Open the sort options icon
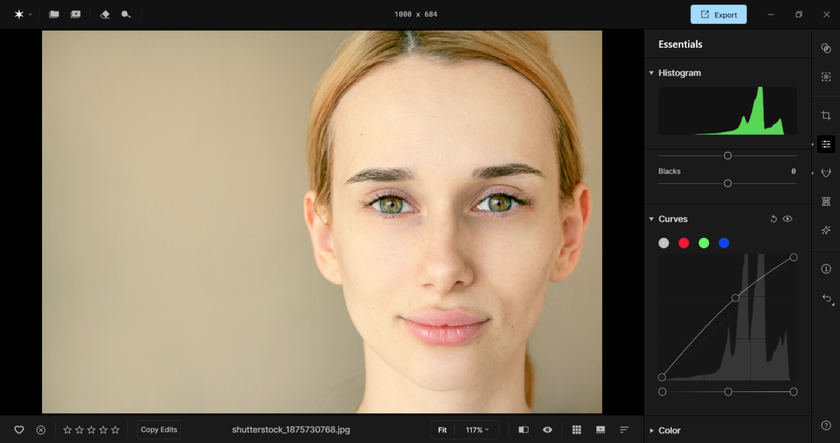 click(624, 430)
